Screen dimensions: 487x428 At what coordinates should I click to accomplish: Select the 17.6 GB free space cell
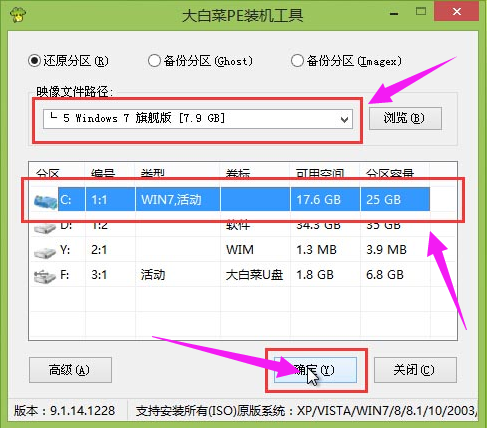[325, 200]
